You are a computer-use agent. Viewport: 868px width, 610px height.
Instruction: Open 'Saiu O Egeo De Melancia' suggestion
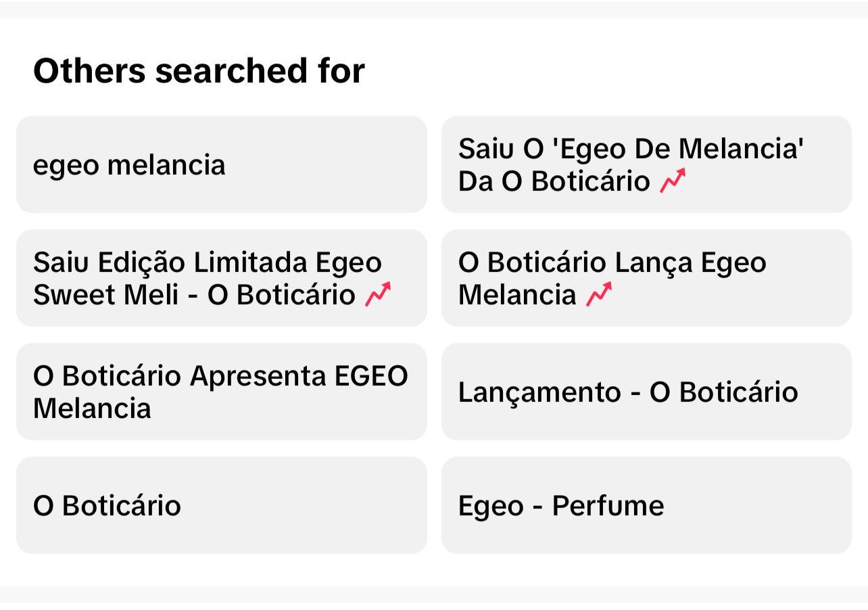(646, 164)
